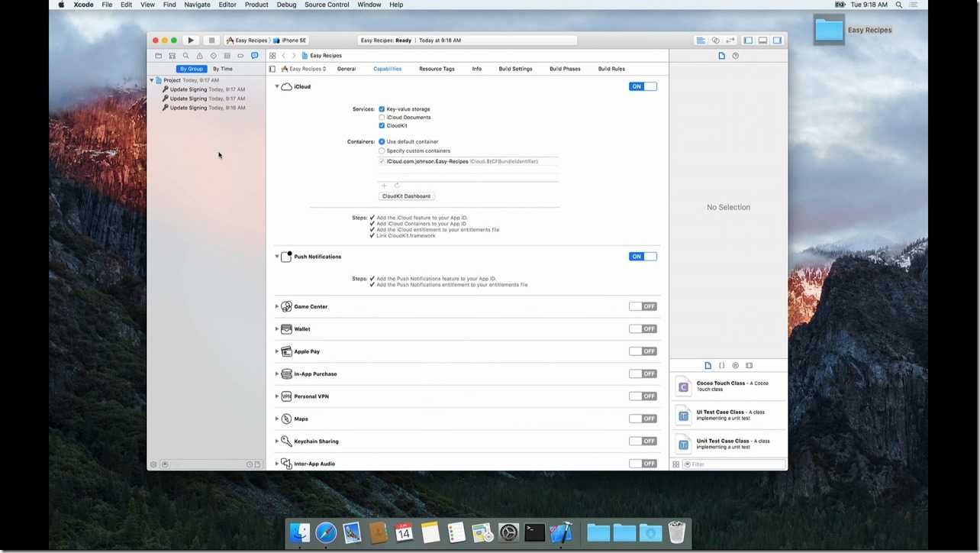Viewport: 980px width, 553px height.
Task: Show the Version editor icon
Action: pos(730,40)
